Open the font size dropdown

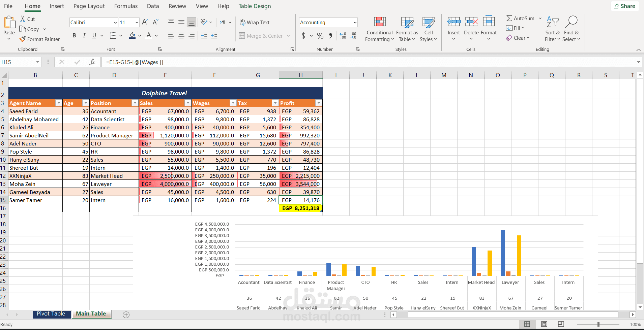point(137,23)
